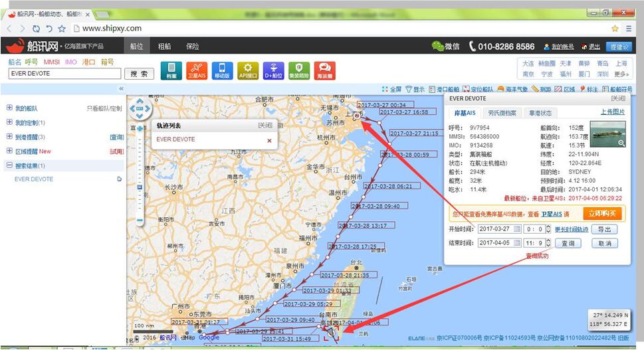Image resolution: width=644 pixels, height=350 pixels.
Task: Open start date calendar picker
Action: pos(517,229)
